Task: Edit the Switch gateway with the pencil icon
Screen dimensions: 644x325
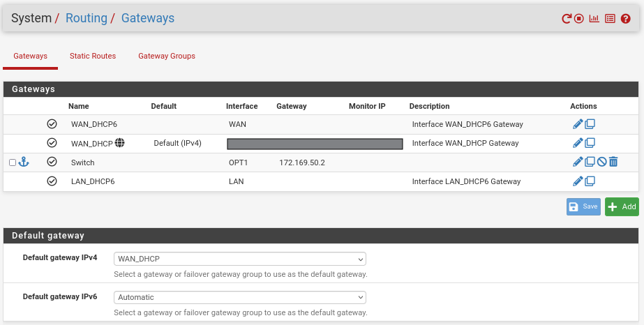Action: (578, 162)
